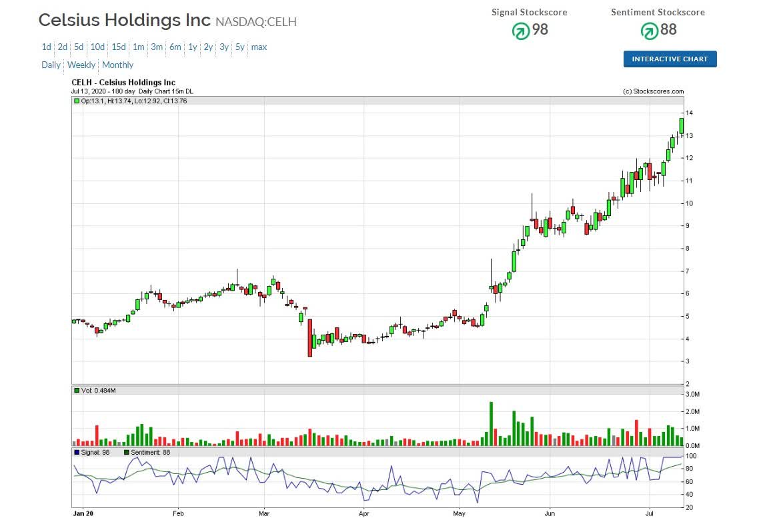Viewport: 761px width, 532px height.
Task: Click the Sentiment score value 88
Action: tap(668, 29)
